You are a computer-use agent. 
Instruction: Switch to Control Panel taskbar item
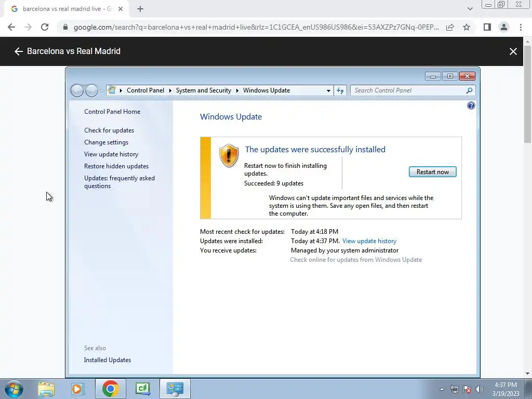pos(175,389)
